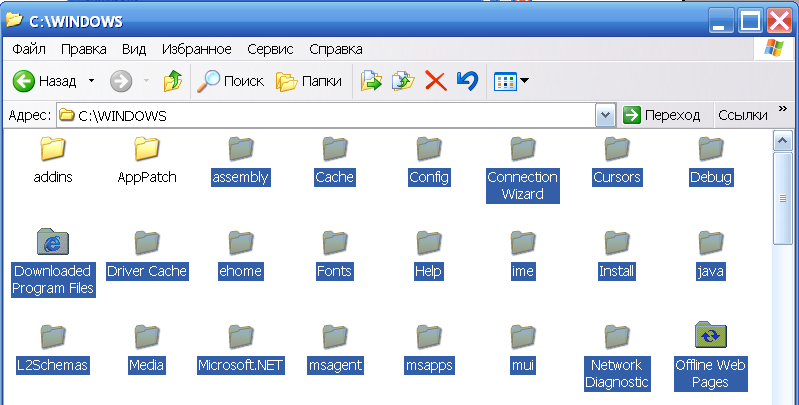Viewport: 799px width, 405px height.
Task: Open the Файл menu
Action: coord(29,49)
